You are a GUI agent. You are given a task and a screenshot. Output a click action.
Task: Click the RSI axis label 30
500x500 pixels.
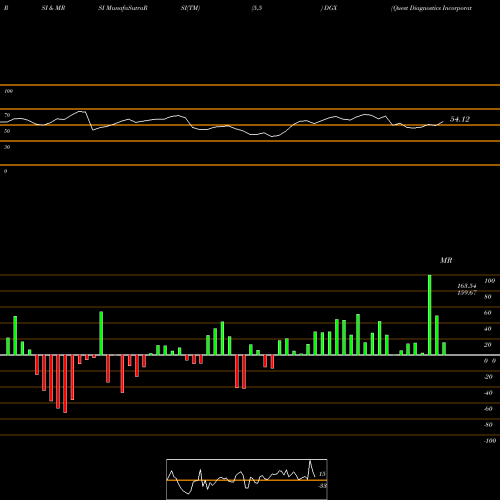7,147
